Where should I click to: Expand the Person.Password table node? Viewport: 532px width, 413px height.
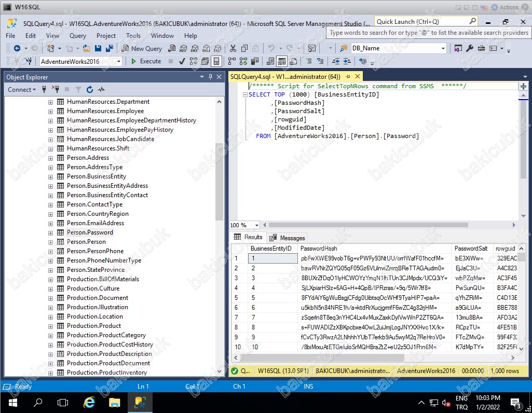[50, 233]
